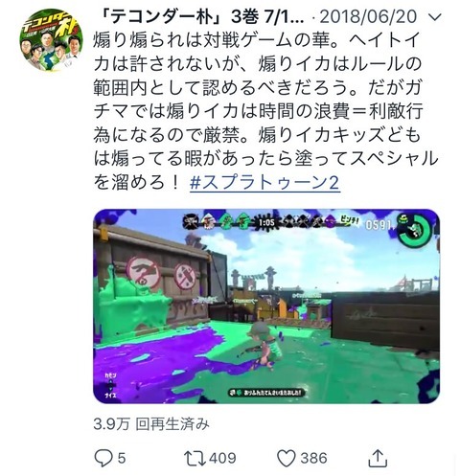
Task: Like the tweet with heart icon
Action: (286, 459)
